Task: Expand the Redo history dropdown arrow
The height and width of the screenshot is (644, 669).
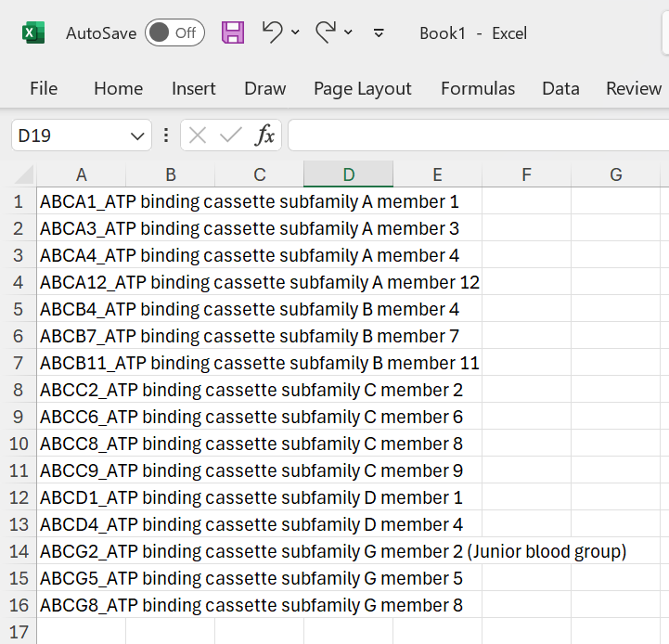Action: pyautogui.click(x=348, y=32)
